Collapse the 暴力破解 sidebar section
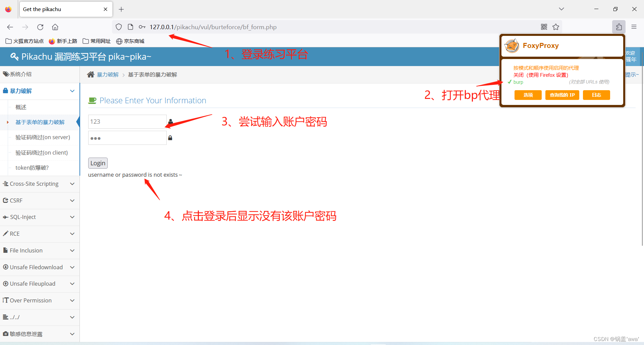 (40, 91)
